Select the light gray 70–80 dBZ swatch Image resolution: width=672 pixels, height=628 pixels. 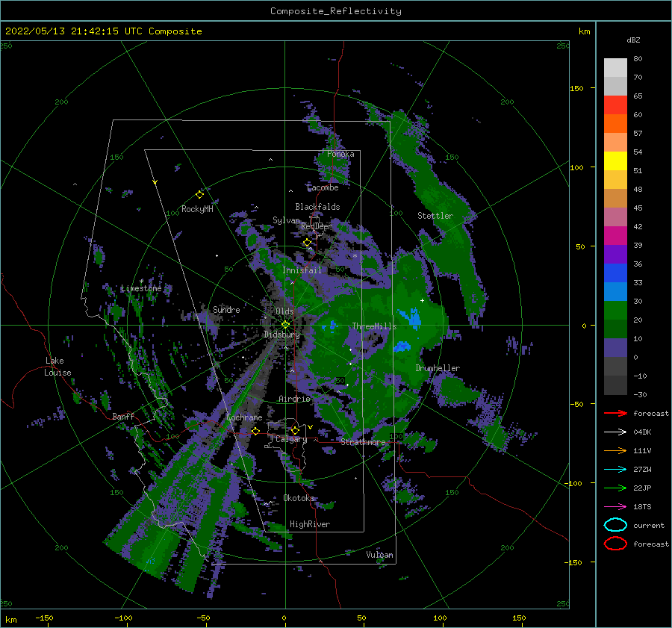coord(615,68)
